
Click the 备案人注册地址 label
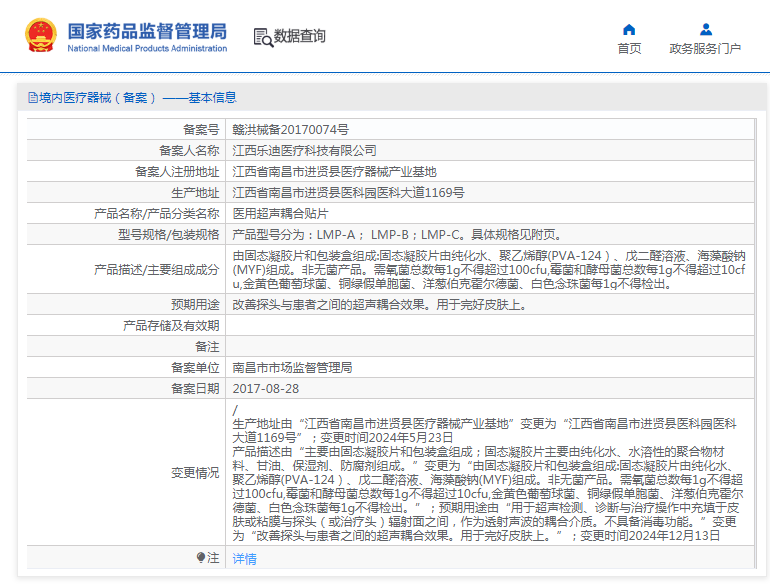177,172
